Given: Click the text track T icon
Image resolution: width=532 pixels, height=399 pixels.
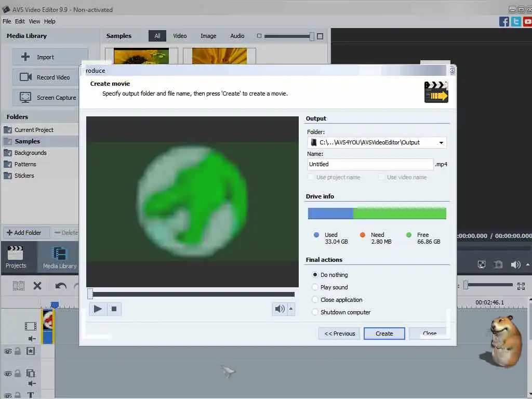Looking at the screenshot, I should click(x=31, y=395).
